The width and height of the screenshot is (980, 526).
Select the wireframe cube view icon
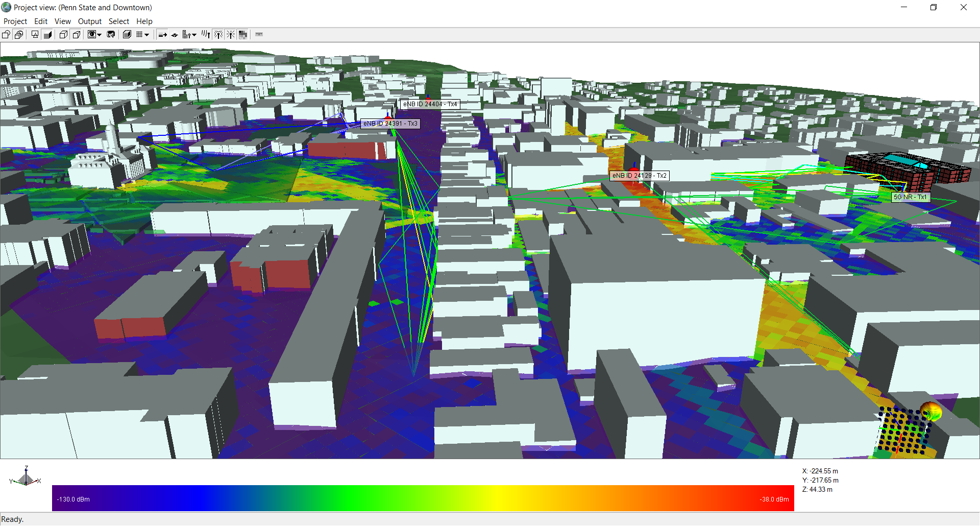[x=63, y=35]
